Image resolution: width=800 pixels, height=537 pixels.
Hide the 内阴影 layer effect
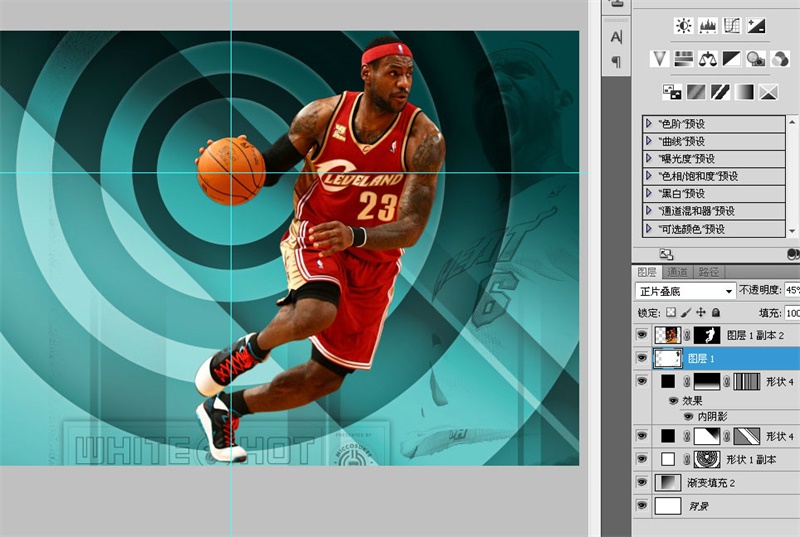coord(687,416)
